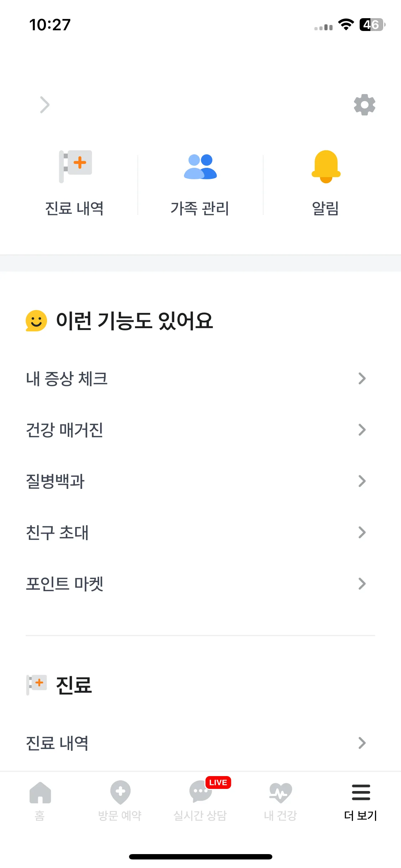Tap the LIVE badge on 실시간 상담
The width and height of the screenshot is (401, 868).
218,782
